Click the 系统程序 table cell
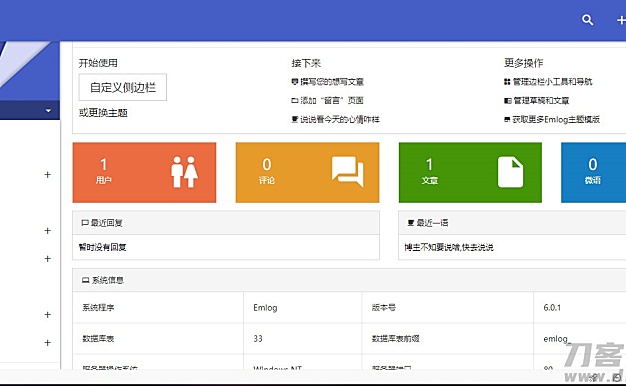Screen dimensions: 626x386 point(158,307)
